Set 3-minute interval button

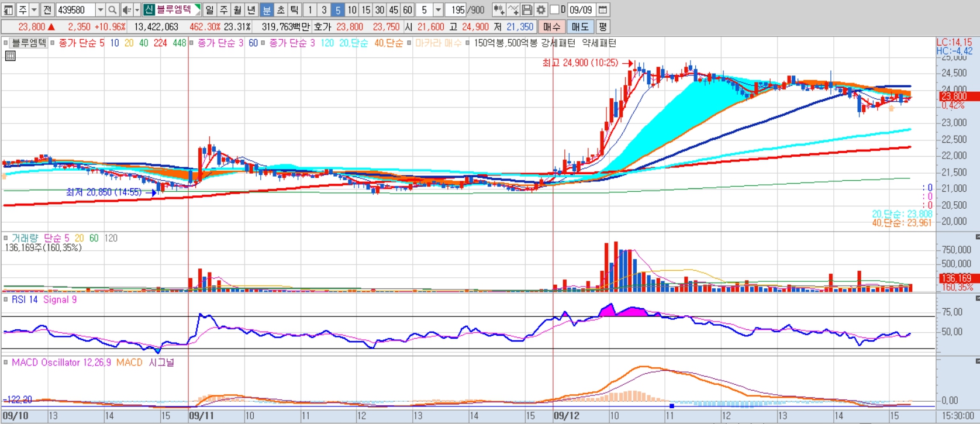click(324, 10)
